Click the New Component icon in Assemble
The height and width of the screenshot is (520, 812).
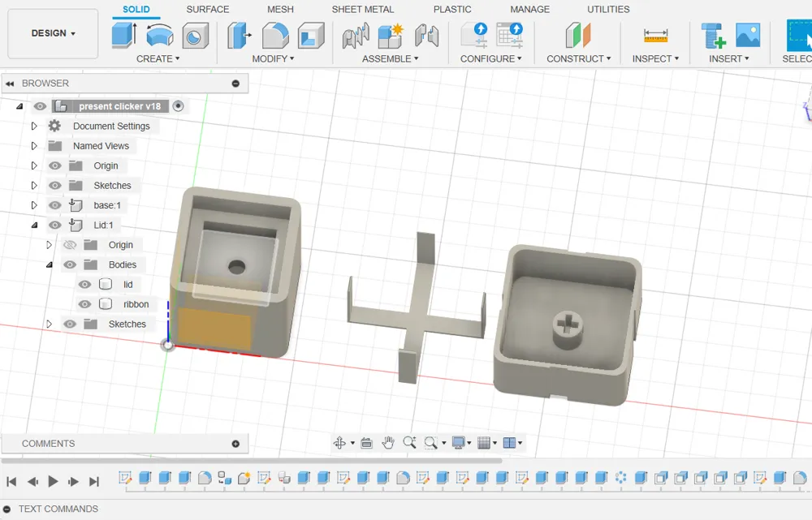[x=391, y=36]
